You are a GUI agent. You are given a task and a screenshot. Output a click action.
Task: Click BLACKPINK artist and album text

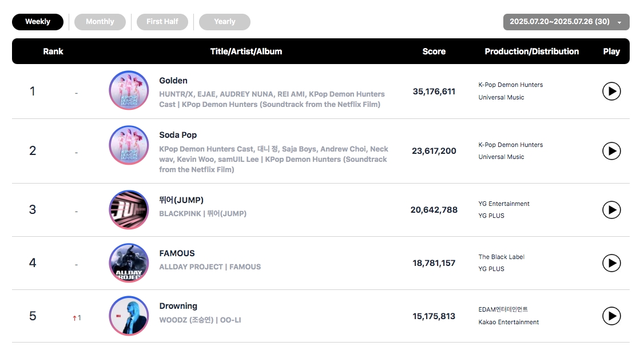point(203,214)
